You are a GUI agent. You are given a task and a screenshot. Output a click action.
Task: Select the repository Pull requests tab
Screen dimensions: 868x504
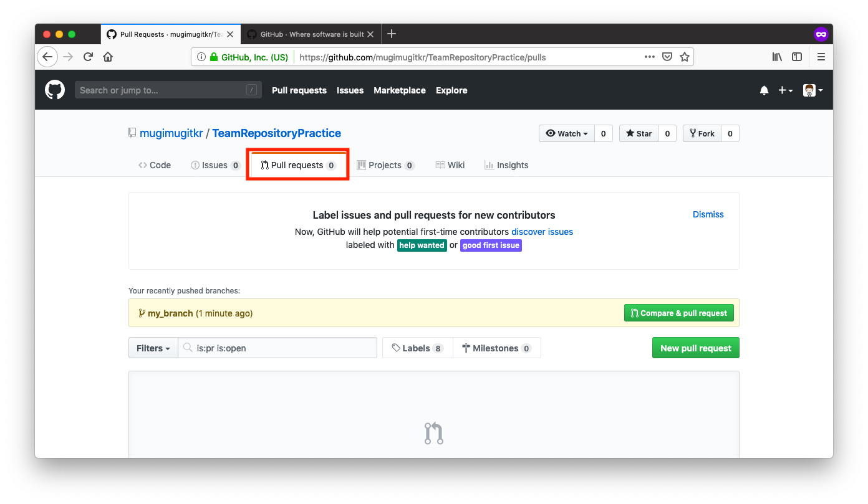(299, 165)
